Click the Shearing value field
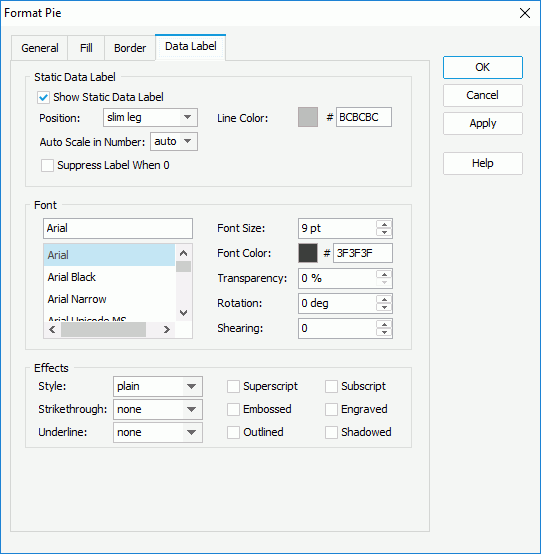This screenshot has width=541, height=554. tap(337, 328)
